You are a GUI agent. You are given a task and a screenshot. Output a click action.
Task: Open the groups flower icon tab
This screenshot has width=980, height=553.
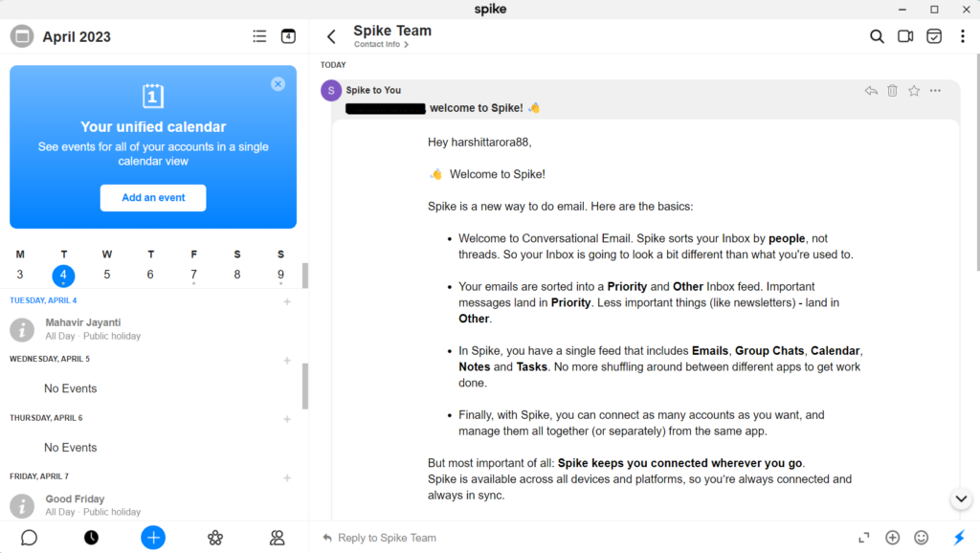tap(215, 538)
